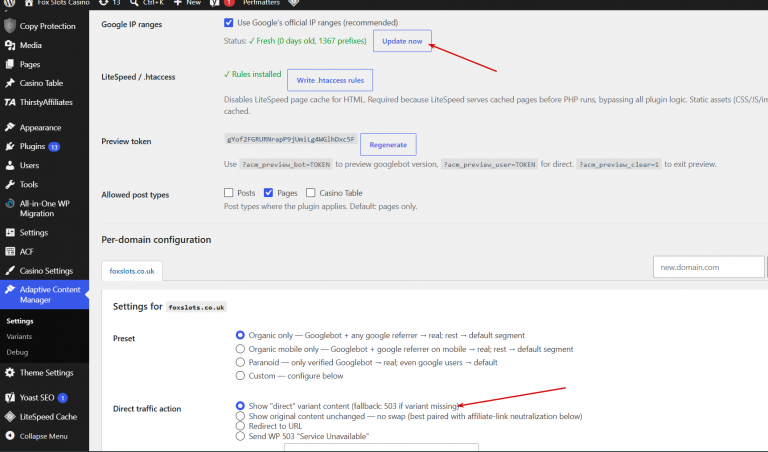
Task: Select the Organic only preset radio
Action: pyautogui.click(x=240, y=335)
